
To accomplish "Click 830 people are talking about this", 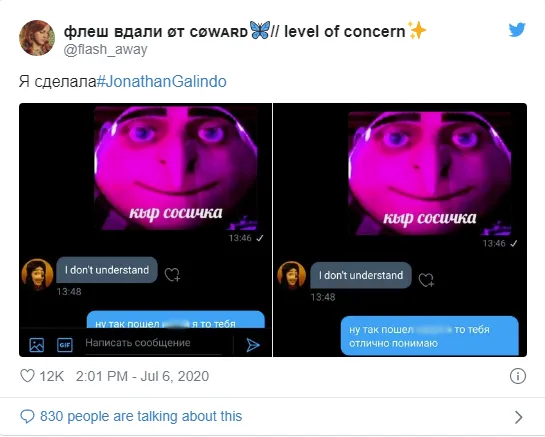I will click(x=141, y=416).
